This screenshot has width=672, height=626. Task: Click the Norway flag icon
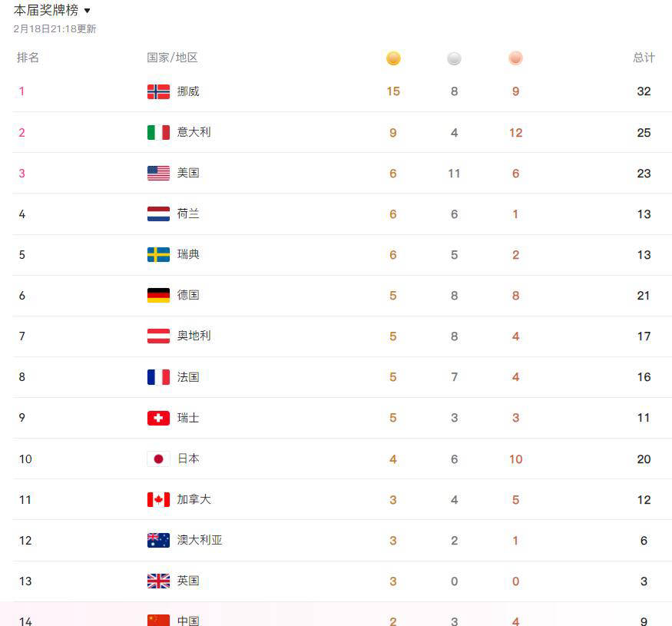point(158,91)
